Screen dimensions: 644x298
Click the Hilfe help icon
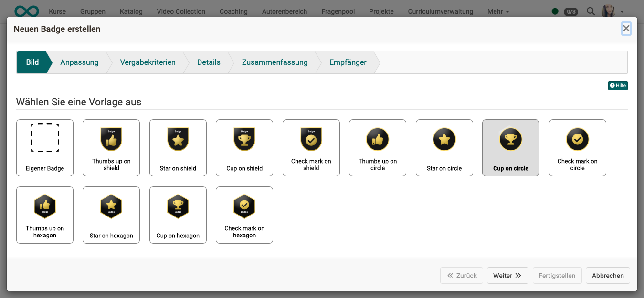pos(618,85)
